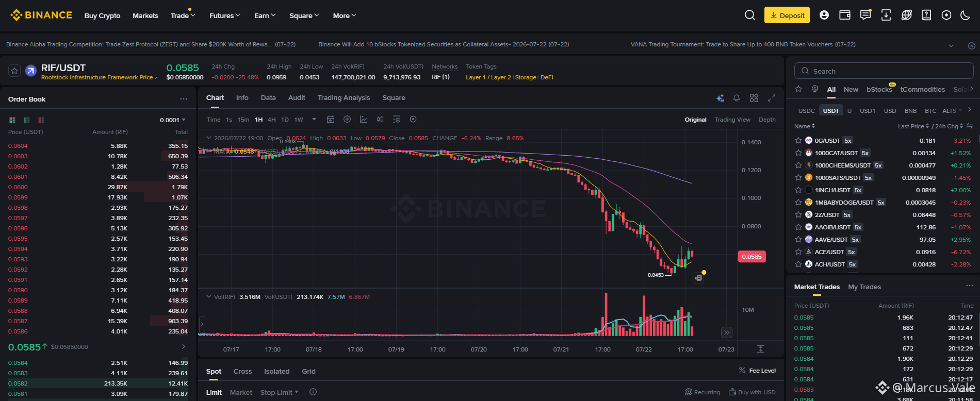
Task: Collapse the Vol(RIF) indicator chevron
Action: [x=209, y=297]
